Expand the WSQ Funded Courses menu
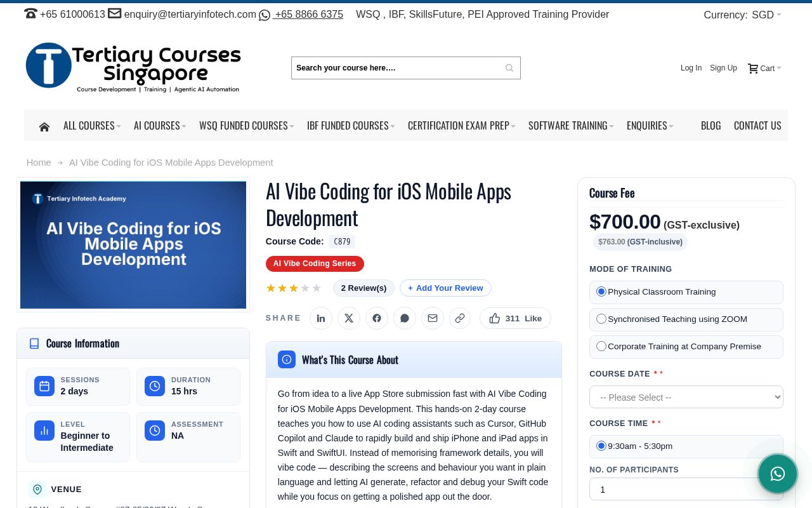The height and width of the screenshot is (508, 812). pos(247,126)
